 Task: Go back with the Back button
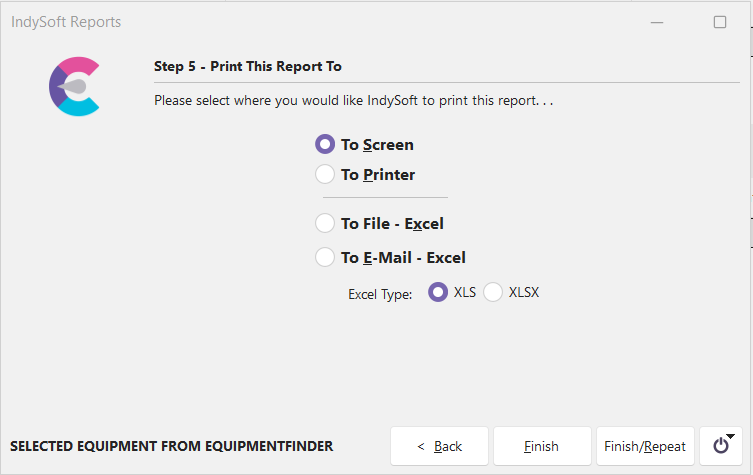click(439, 446)
